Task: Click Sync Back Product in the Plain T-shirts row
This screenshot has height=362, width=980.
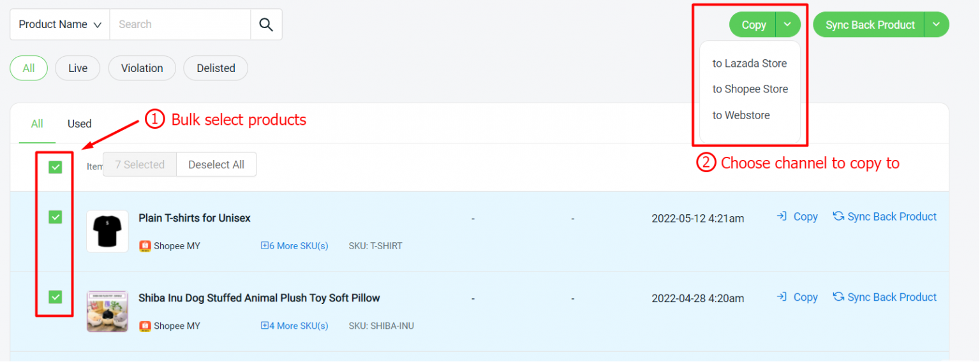Action: (885, 217)
